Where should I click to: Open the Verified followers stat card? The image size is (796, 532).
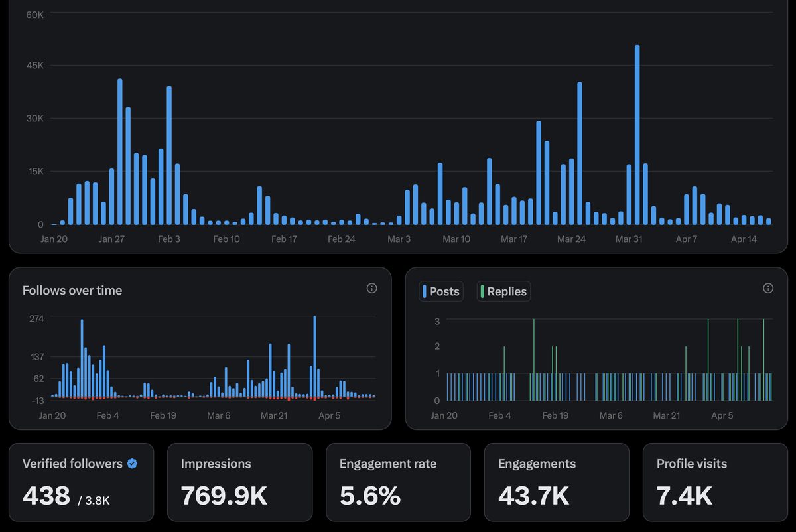click(x=82, y=482)
